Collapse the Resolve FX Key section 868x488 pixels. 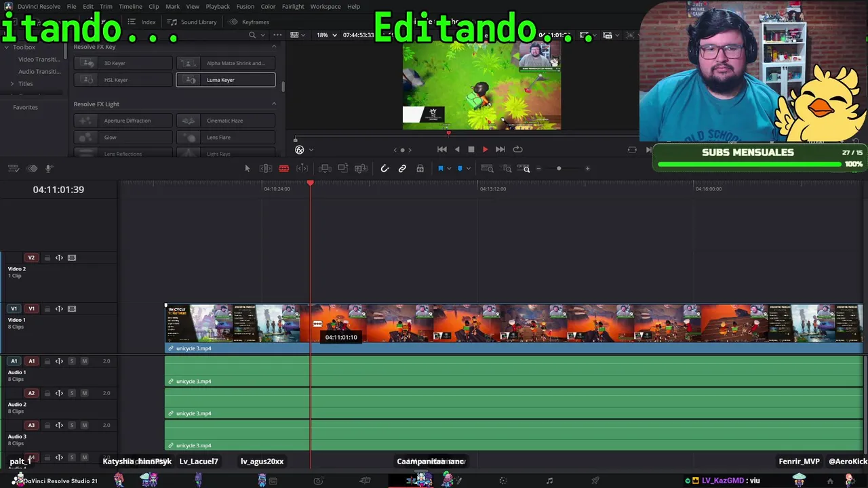[274, 47]
